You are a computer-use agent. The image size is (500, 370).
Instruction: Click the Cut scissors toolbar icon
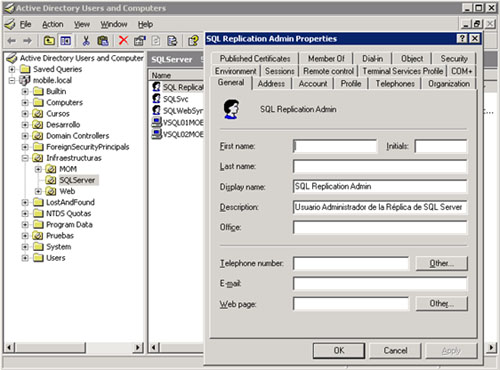[86, 41]
